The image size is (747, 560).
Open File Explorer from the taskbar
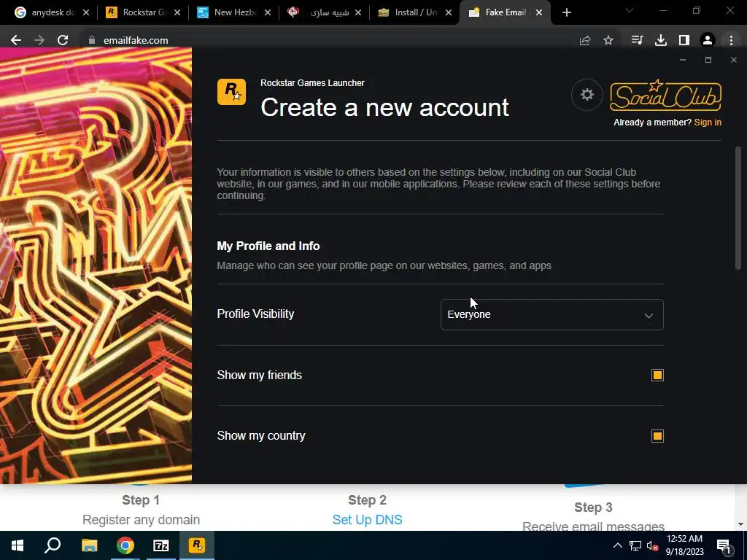89,545
